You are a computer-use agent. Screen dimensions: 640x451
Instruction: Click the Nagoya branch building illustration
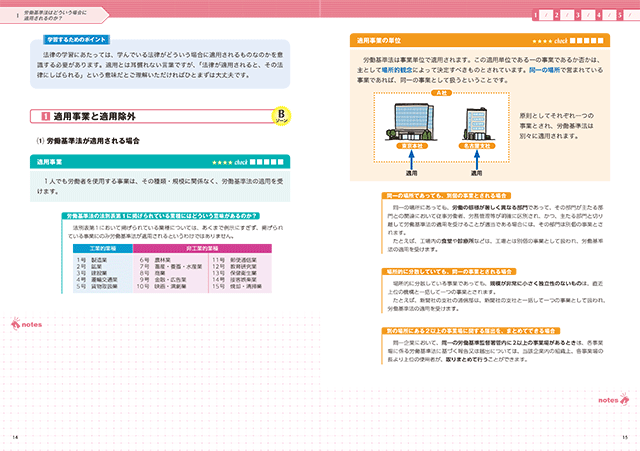pos(474,126)
